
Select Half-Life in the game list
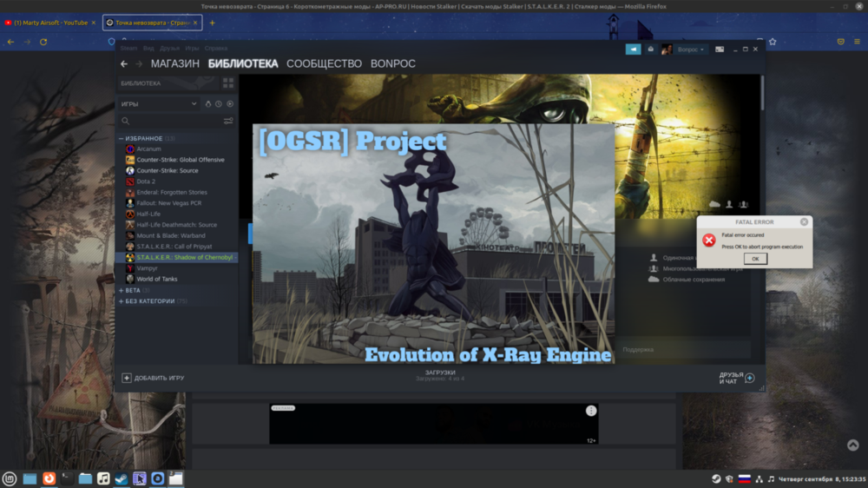[x=148, y=214]
